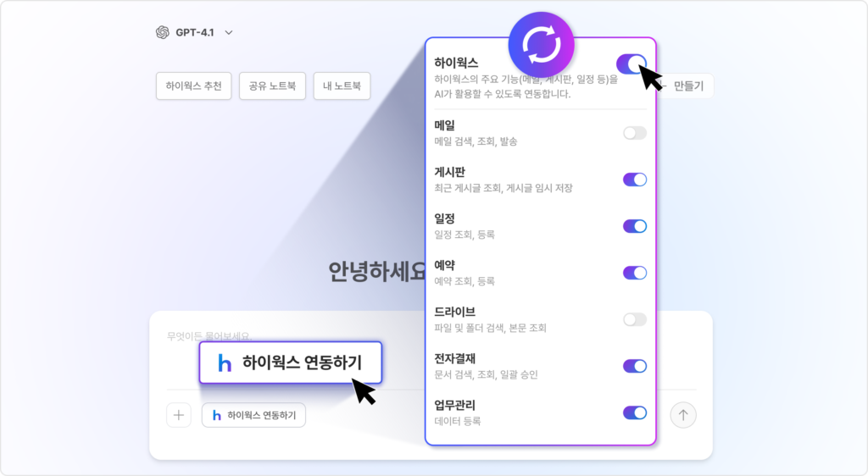Click the circular sync arrows icon
This screenshot has width=868, height=476.
541,44
